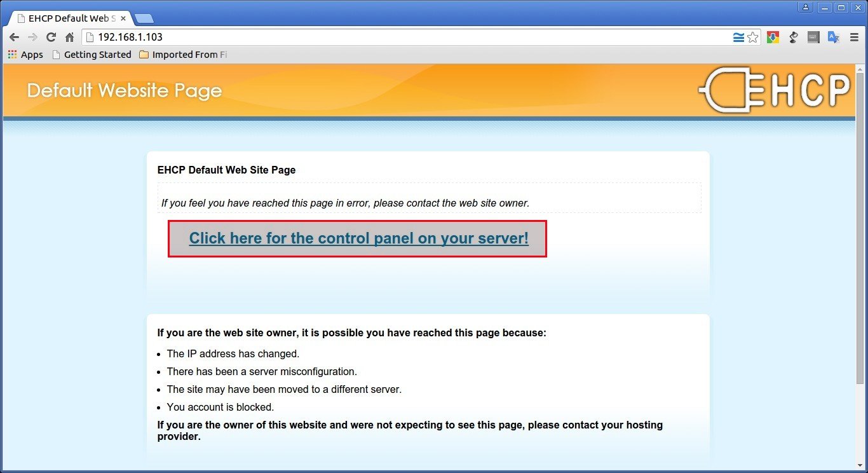This screenshot has height=473, width=868.
Task: Click 'please contact your hosting provider' paragraph
Action: (410, 430)
